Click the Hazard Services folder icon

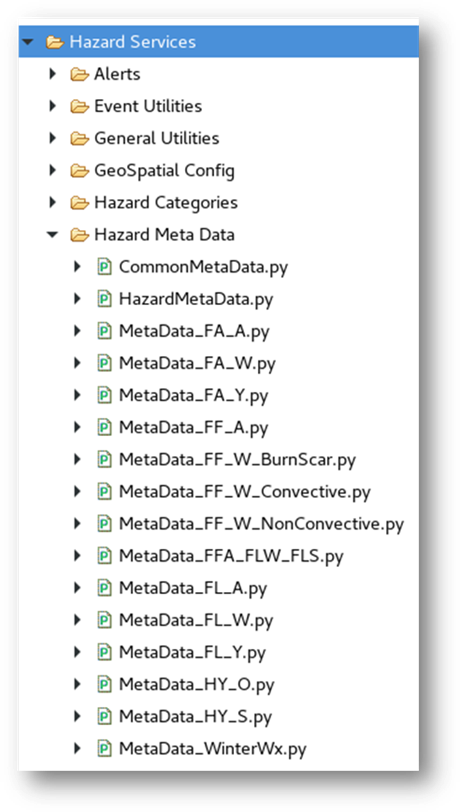(x=54, y=42)
